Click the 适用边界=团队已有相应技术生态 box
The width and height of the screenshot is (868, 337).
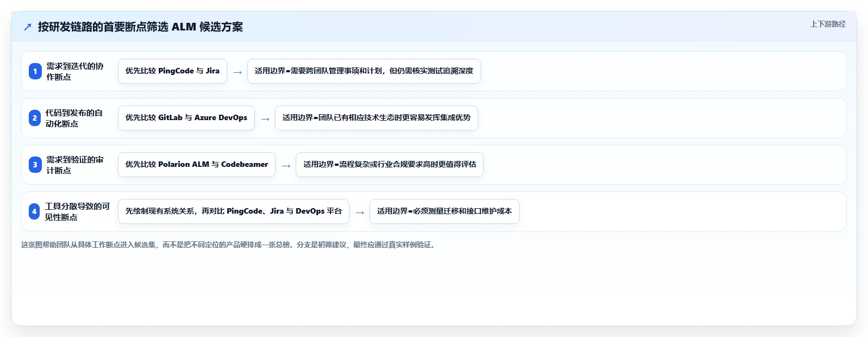377,118
